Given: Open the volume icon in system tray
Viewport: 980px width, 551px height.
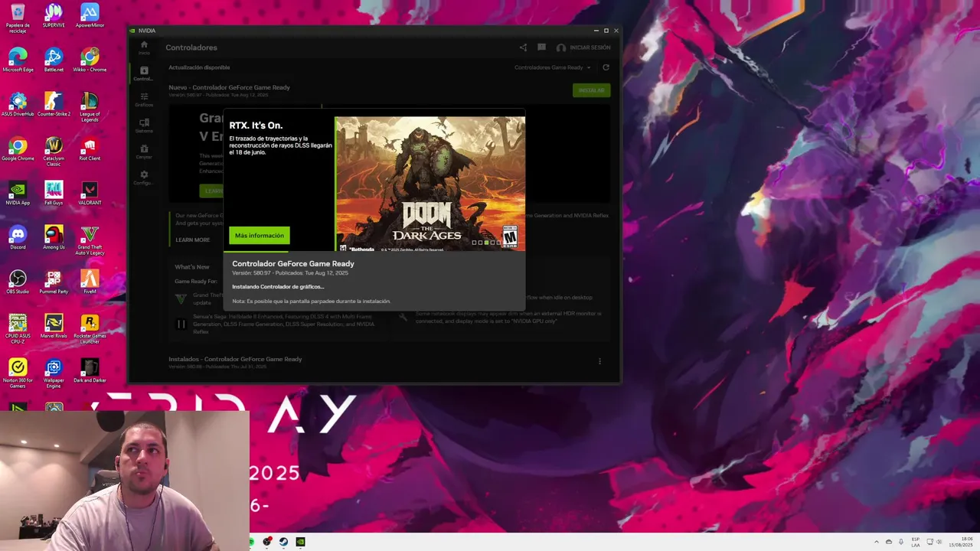Looking at the screenshot, I should [x=939, y=542].
